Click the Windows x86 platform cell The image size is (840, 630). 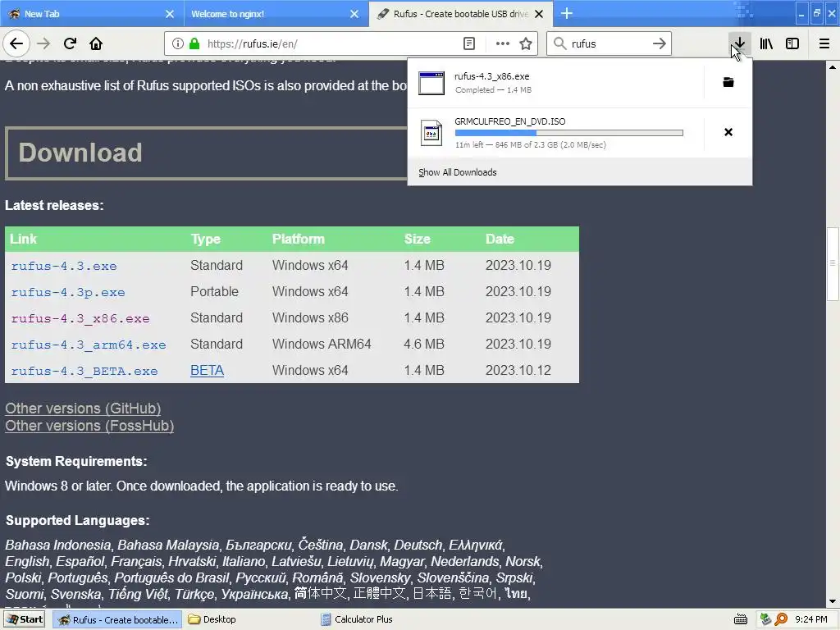pyautogui.click(x=310, y=317)
